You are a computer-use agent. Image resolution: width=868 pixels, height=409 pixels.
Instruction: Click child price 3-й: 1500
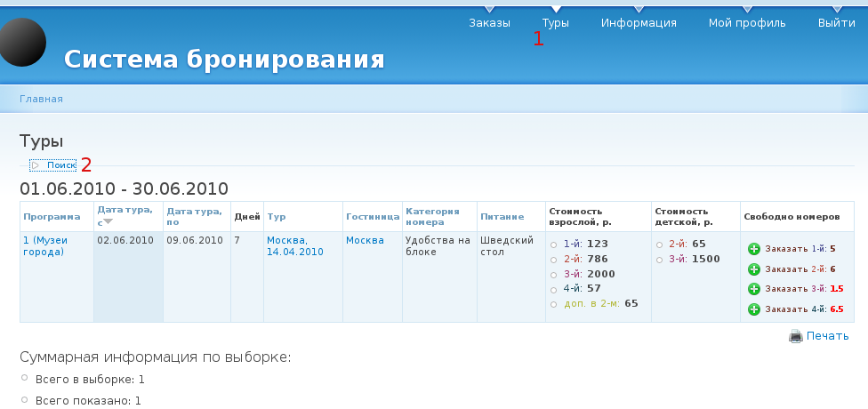(695, 259)
